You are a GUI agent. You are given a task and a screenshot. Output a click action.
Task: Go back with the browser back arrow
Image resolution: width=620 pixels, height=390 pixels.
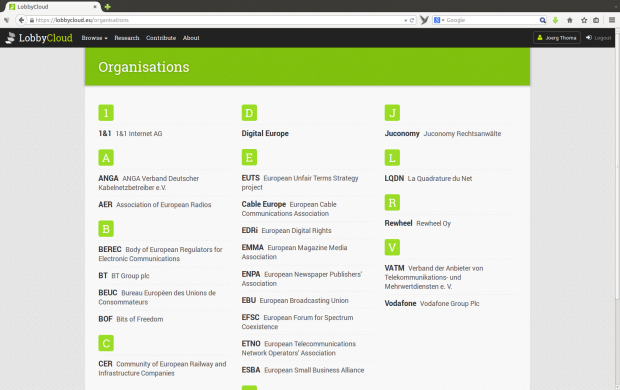[21, 20]
